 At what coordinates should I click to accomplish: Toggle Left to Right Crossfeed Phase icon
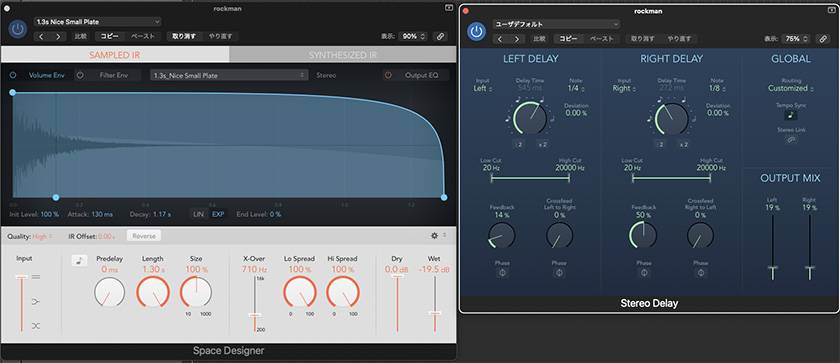pyautogui.click(x=559, y=273)
